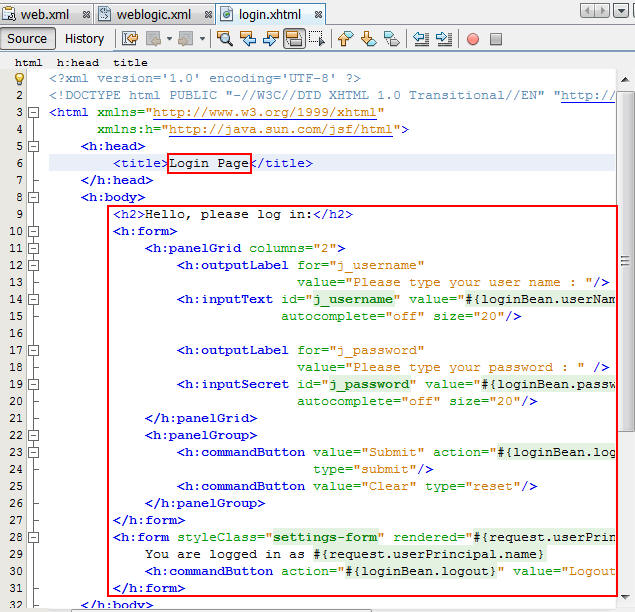The height and width of the screenshot is (612, 635).
Task: Collapse the h:form fold on line 10
Action: (x=34, y=231)
